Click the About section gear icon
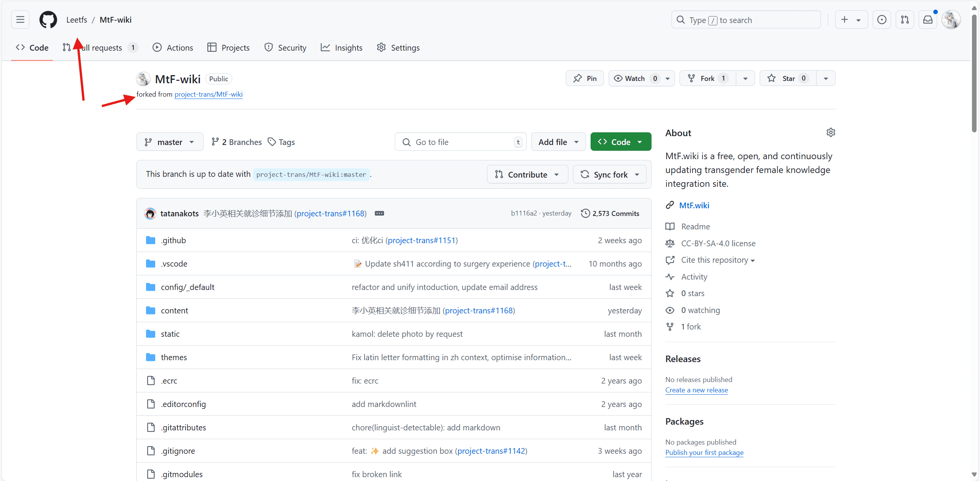This screenshot has width=980, height=481. (831, 133)
